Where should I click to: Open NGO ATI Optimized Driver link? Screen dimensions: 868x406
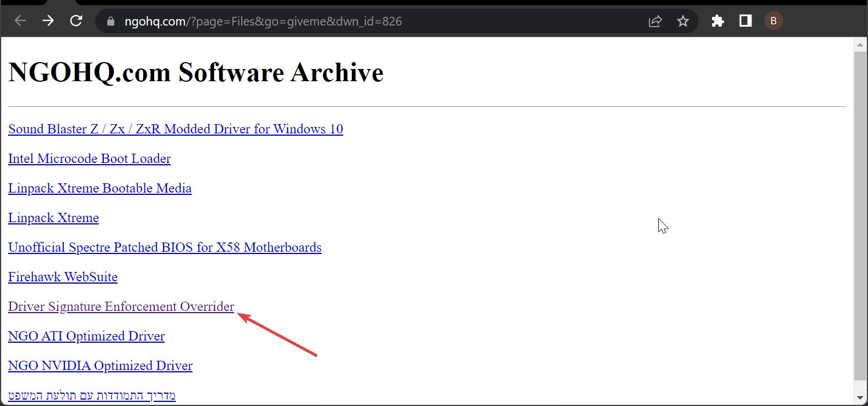pos(86,336)
